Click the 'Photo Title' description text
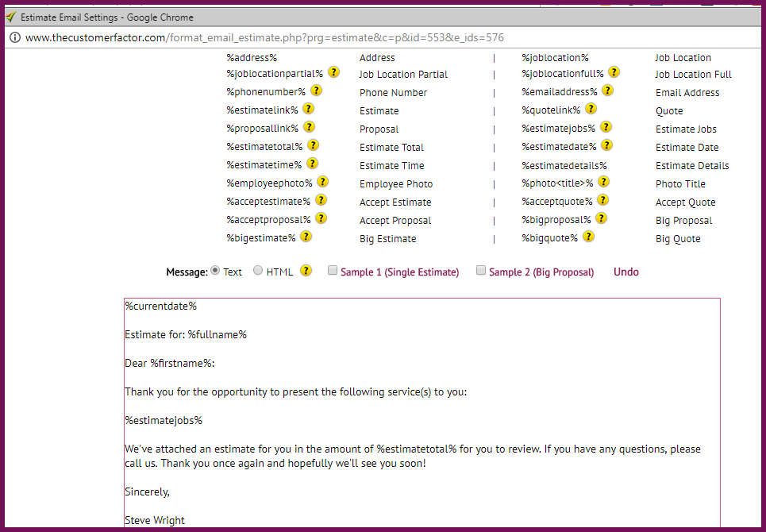Viewport: 766px width, 532px height. tap(680, 184)
